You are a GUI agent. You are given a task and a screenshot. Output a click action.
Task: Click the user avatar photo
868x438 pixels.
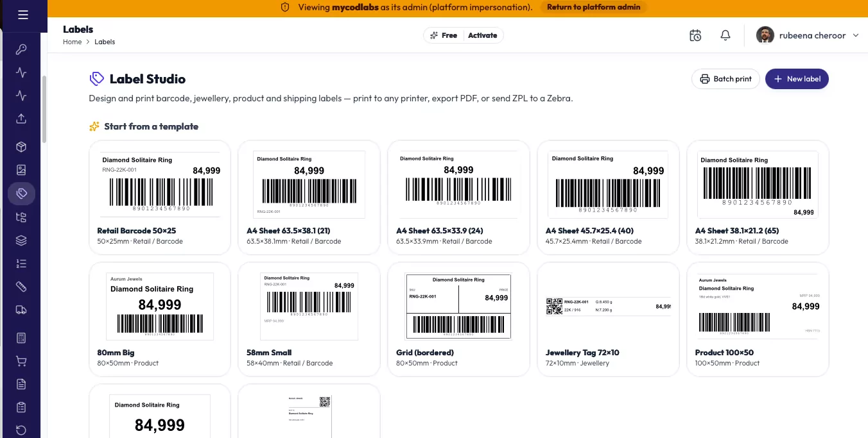click(765, 35)
